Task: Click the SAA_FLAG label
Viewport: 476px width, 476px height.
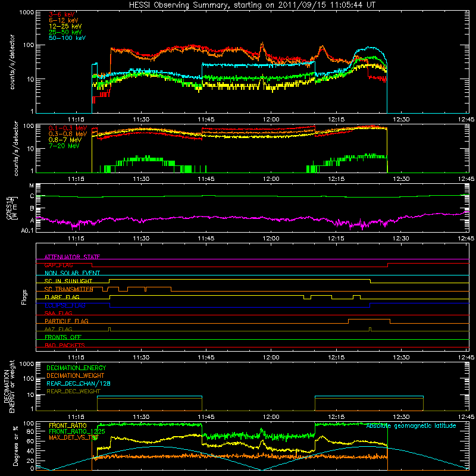Action: (x=58, y=313)
